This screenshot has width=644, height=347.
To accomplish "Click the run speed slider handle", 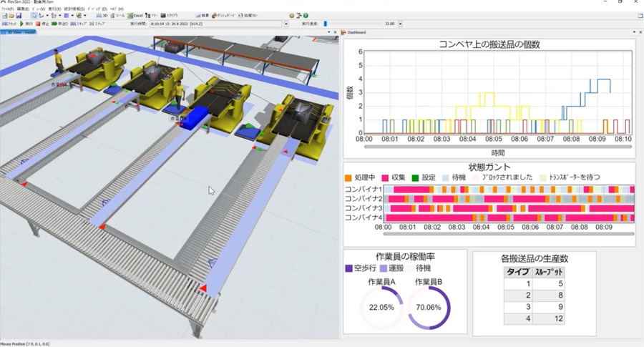I will click(326, 24).
